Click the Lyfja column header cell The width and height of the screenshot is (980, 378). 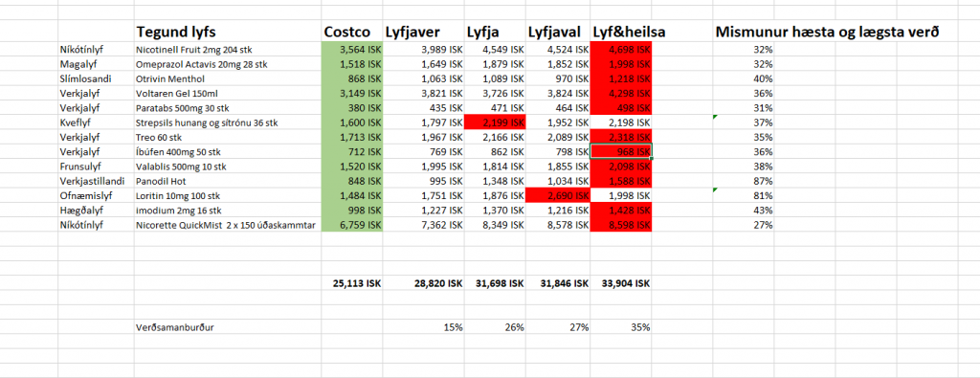(495, 32)
